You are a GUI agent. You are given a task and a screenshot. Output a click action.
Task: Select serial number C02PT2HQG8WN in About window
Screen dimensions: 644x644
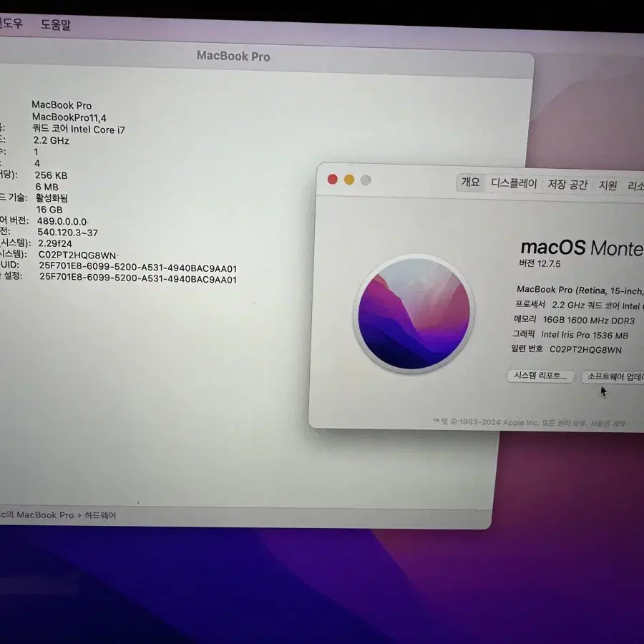(585, 349)
